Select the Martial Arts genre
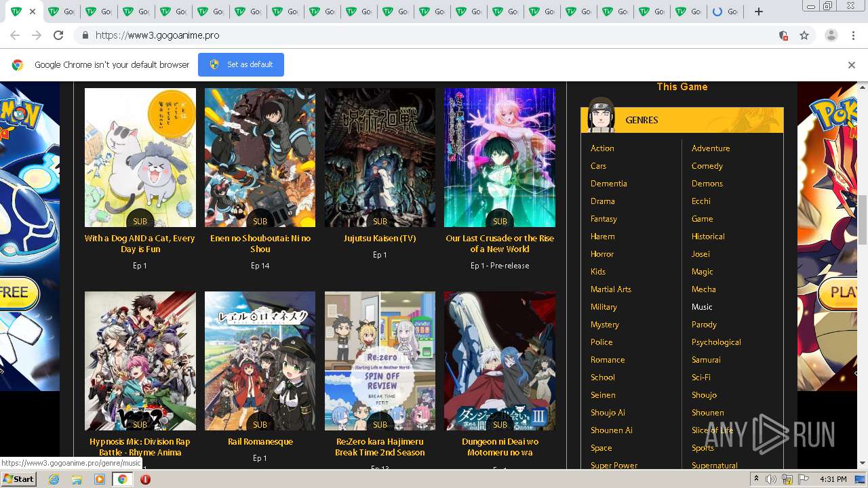This screenshot has height=488, width=868. click(x=611, y=289)
